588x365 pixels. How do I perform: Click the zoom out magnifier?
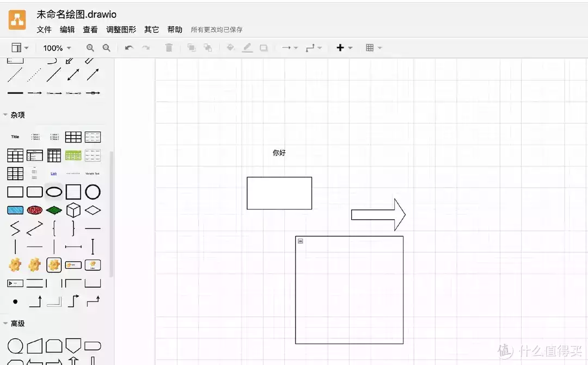click(x=107, y=47)
